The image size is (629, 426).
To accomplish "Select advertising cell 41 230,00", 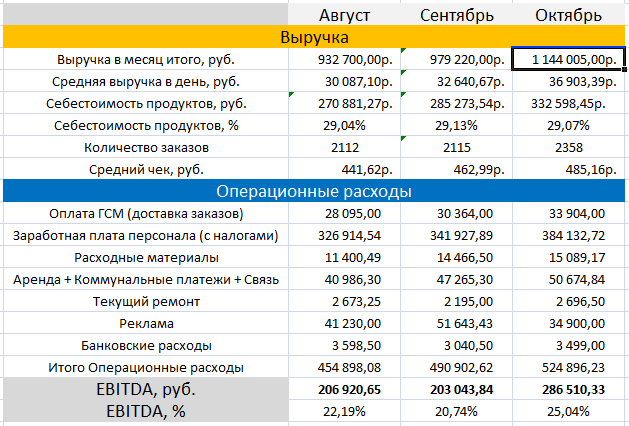I will 344,323.
